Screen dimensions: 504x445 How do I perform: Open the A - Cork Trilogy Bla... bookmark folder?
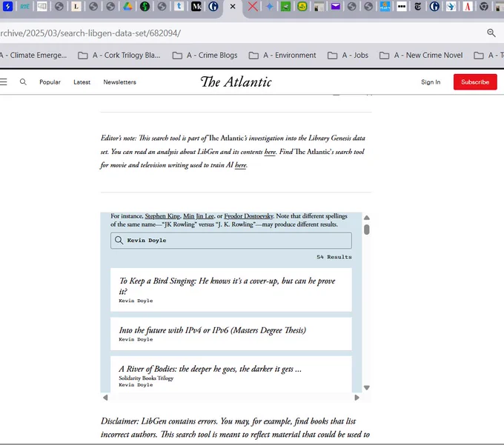pos(119,56)
